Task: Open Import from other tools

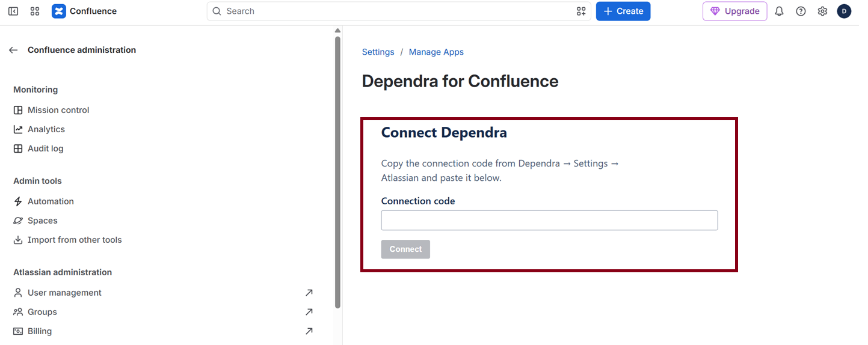Action: click(x=75, y=240)
